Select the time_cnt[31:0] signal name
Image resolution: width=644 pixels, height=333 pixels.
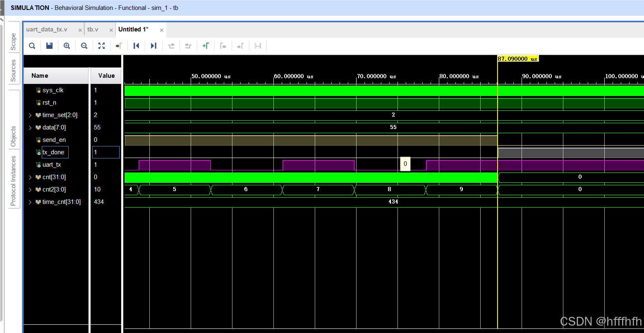pos(61,202)
